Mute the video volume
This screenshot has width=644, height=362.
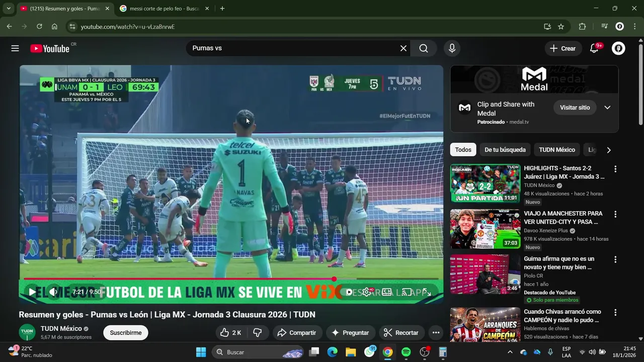point(53,292)
